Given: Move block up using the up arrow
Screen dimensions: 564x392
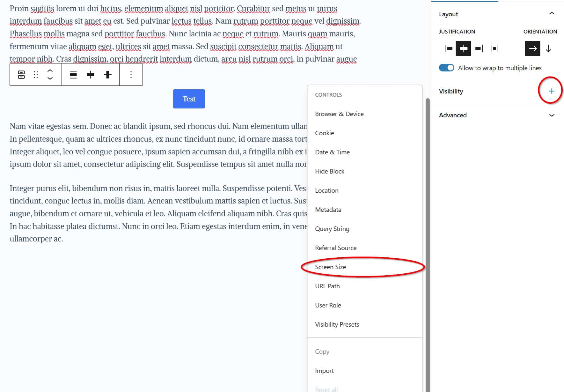Looking at the screenshot, I should [50, 70].
